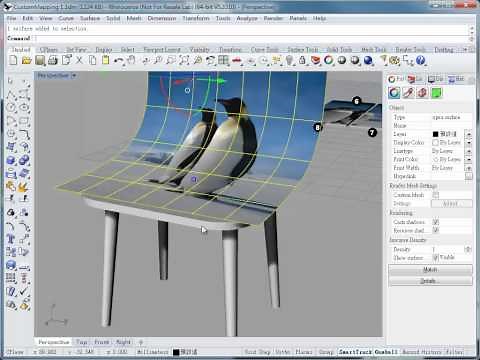
Task: Select the Circle tool in sidebar
Action: [x=11, y=108]
